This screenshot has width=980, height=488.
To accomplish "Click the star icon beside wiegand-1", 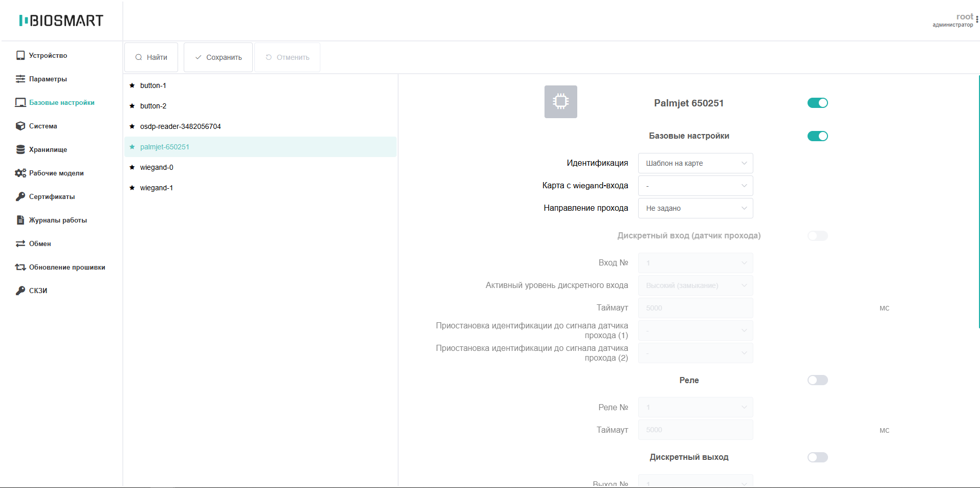I will 132,188.
